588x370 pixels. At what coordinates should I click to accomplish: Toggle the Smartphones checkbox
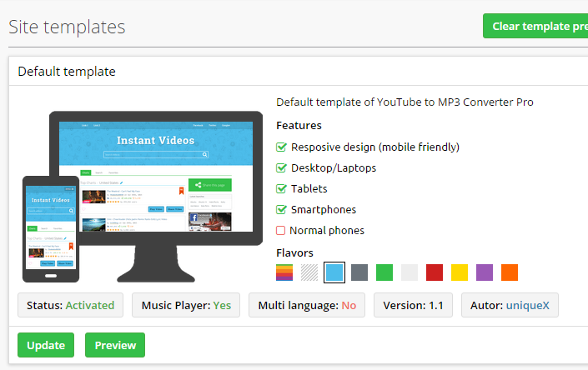(281, 209)
